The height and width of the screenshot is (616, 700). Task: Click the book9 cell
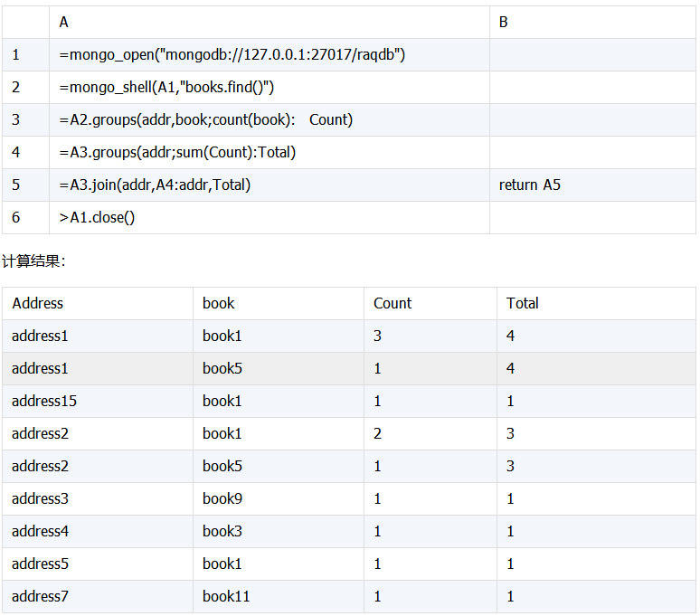point(222,499)
